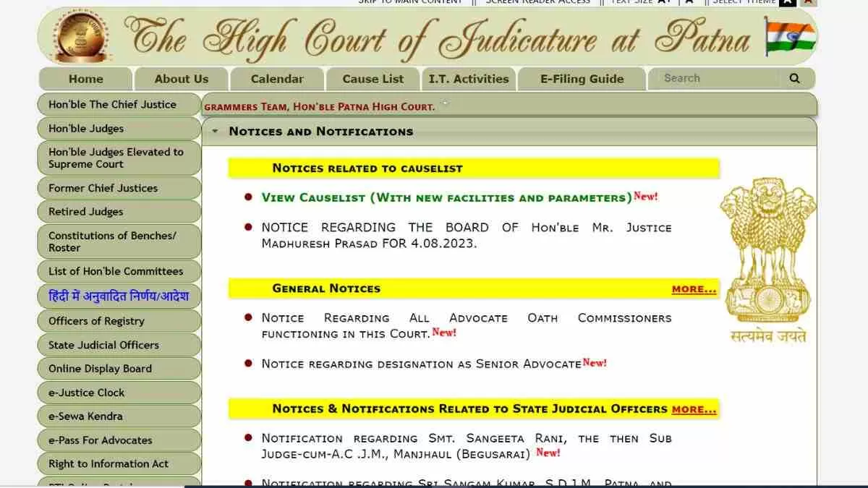Image resolution: width=868 pixels, height=488 pixels.
Task: Open the Home menu tab
Action: [x=86, y=79]
